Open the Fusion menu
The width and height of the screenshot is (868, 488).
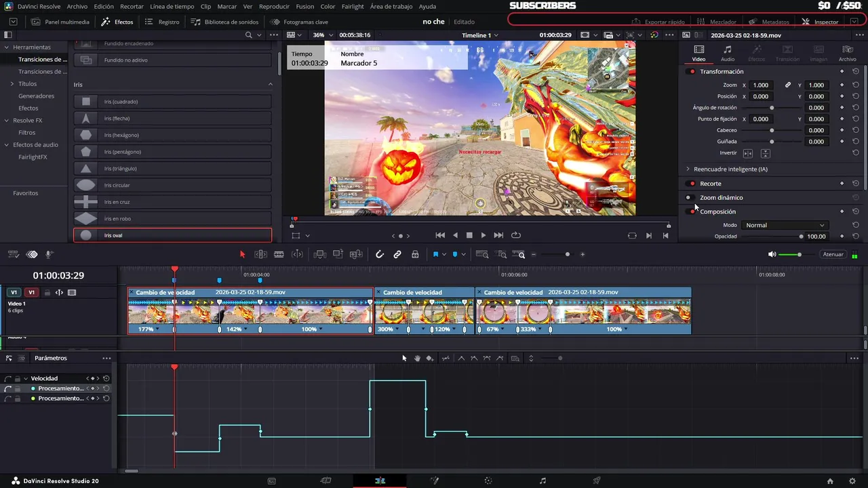coord(305,6)
